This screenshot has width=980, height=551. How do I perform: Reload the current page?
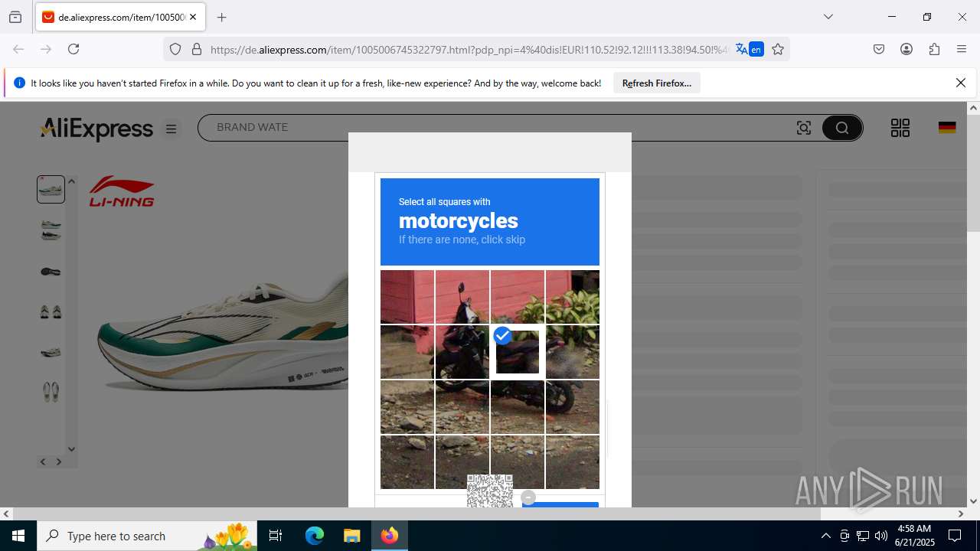pos(73,49)
